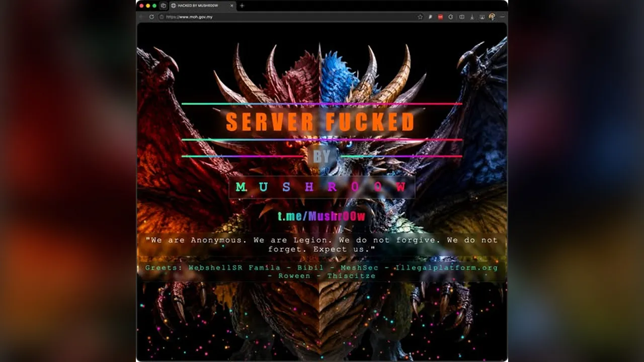Toggle the sidebar panel icon
The image size is (644, 362).
pyautogui.click(x=461, y=17)
